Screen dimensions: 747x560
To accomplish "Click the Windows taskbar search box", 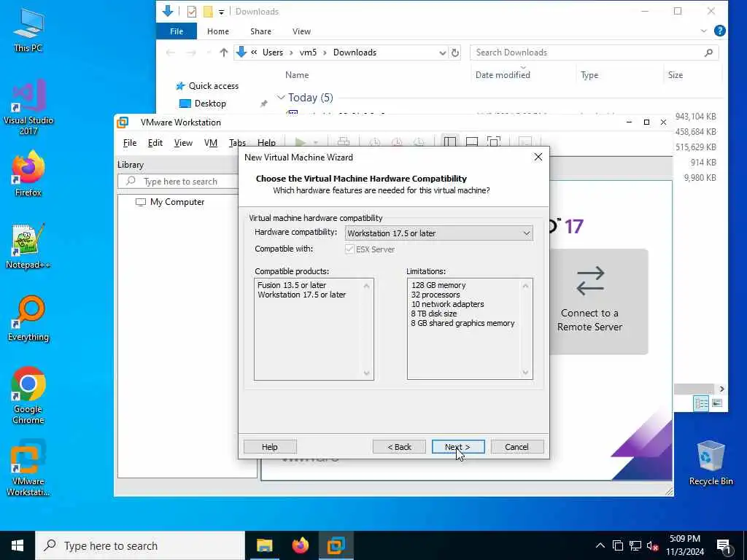I will [x=140, y=545].
